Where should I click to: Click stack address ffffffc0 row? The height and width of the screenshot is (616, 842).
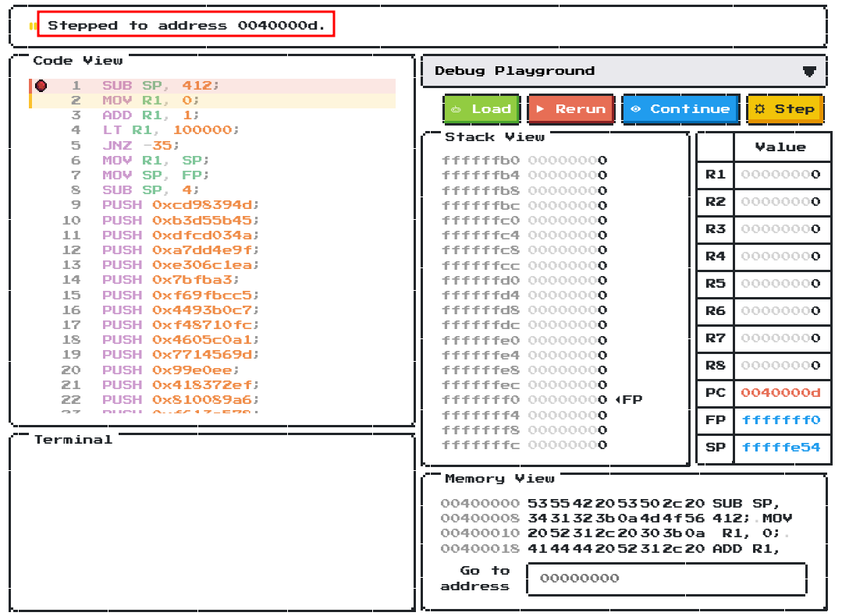[x=524, y=221]
